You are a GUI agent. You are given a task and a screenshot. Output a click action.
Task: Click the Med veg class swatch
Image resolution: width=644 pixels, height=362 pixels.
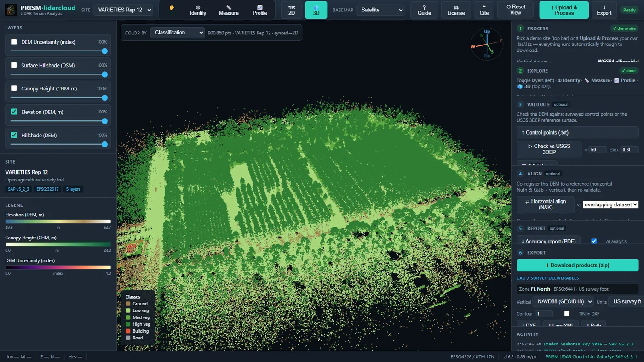[x=128, y=317]
